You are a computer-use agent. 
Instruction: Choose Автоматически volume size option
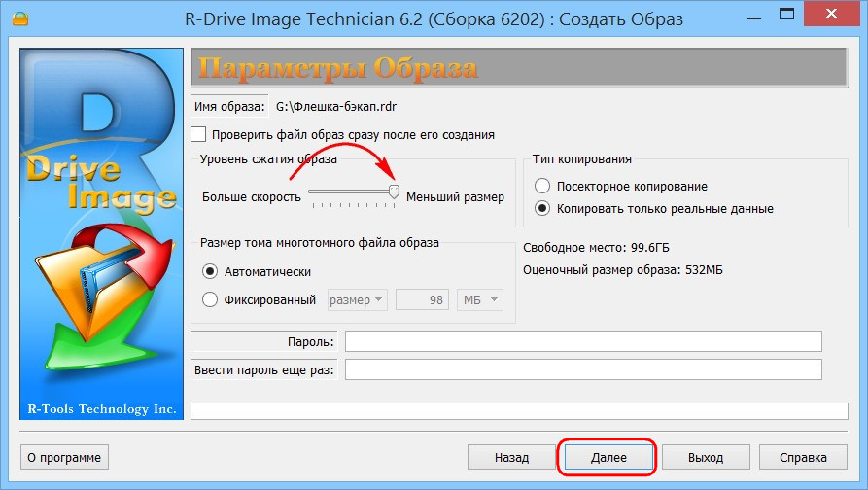[x=210, y=272]
